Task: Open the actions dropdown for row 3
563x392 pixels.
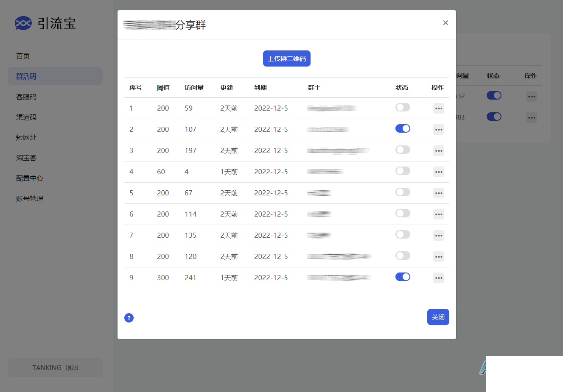Action: (x=439, y=151)
